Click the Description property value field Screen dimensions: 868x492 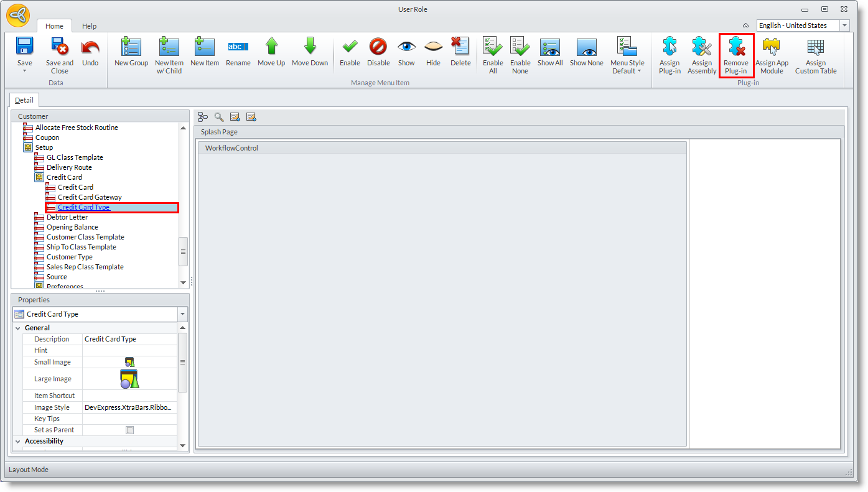pos(129,339)
